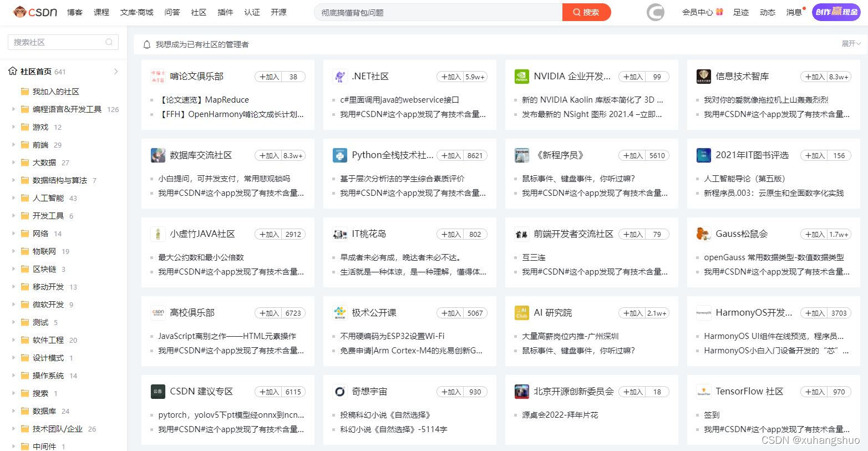Open the CSDN 建议专区 logo
The width and height of the screenshot is (868, 451).
point(158,392)
